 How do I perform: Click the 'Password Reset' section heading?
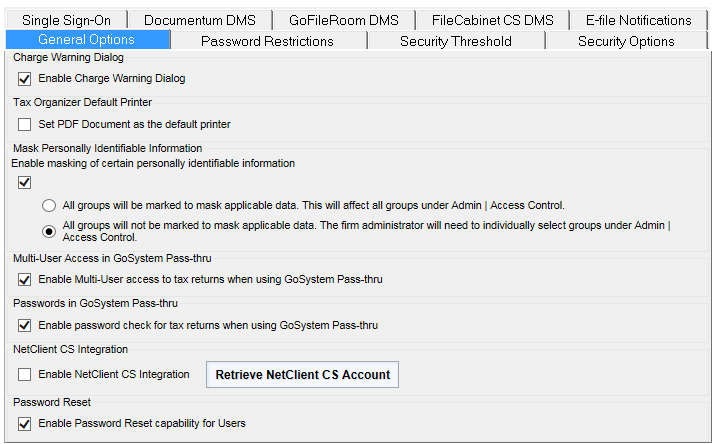(52, 402)
